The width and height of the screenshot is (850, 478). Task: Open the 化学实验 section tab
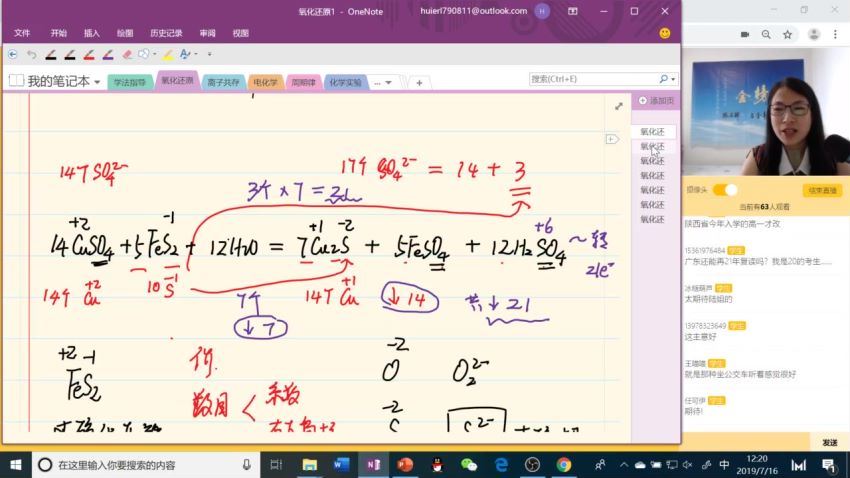pyautogui.click(x=345, y=82)
